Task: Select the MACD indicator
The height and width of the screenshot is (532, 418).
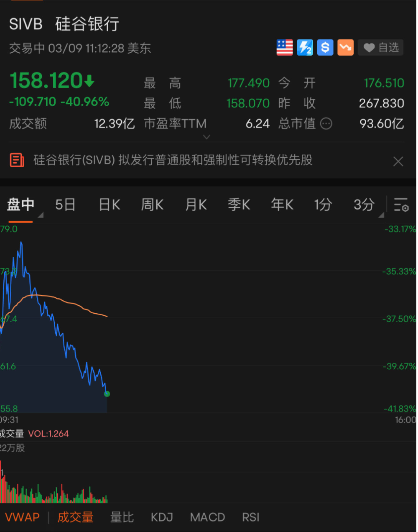Action: click(207, 517)
